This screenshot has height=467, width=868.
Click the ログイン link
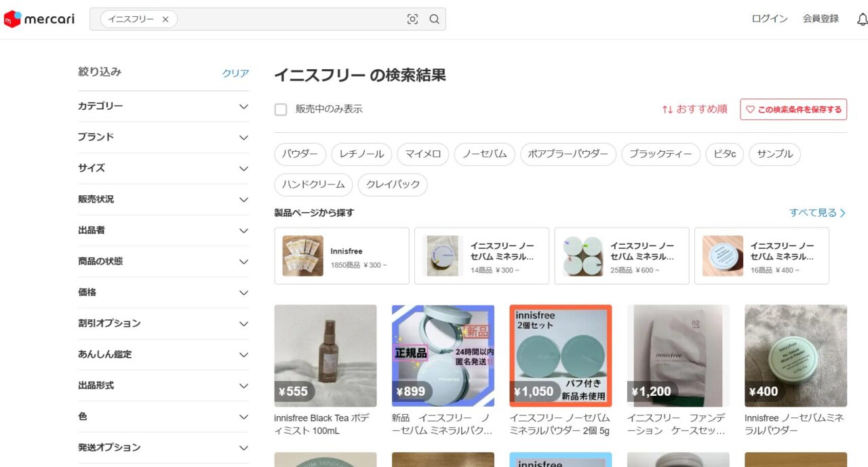tap(770, 19)
